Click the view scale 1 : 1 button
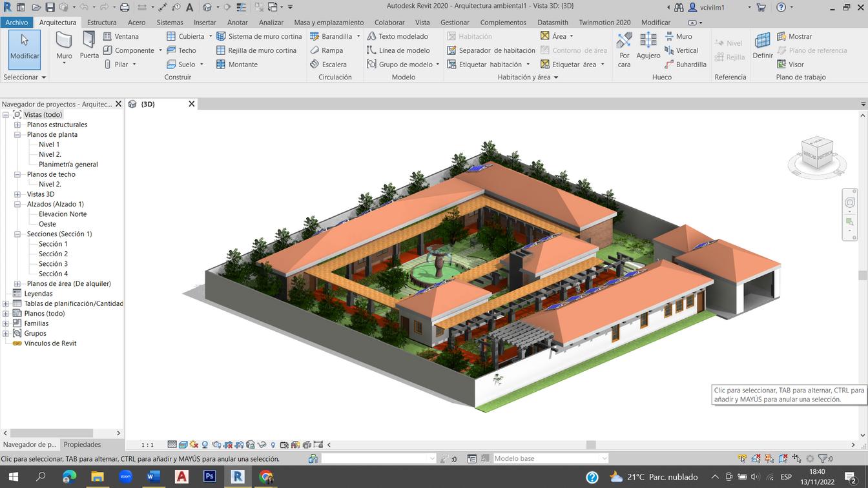868x488 pixels. tap(148, 445)
